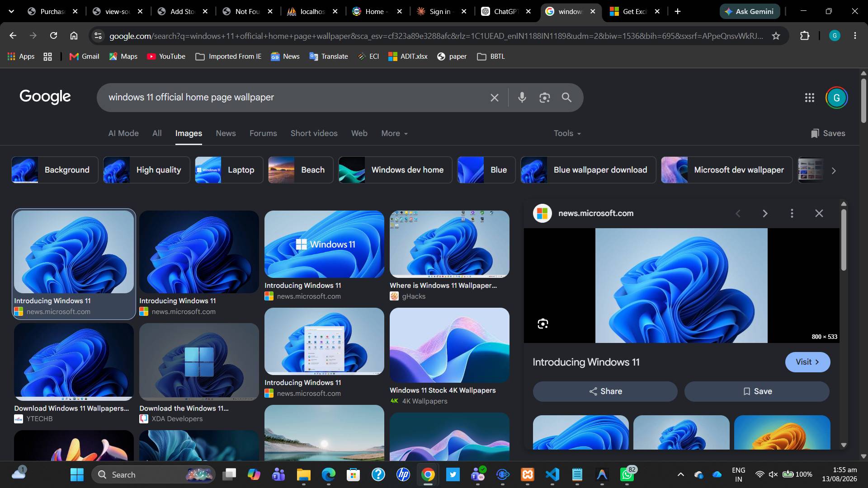Screen dimensions: 868x488
Task: Open VS Code from the taskbar
Action: [x=552, y=474]
